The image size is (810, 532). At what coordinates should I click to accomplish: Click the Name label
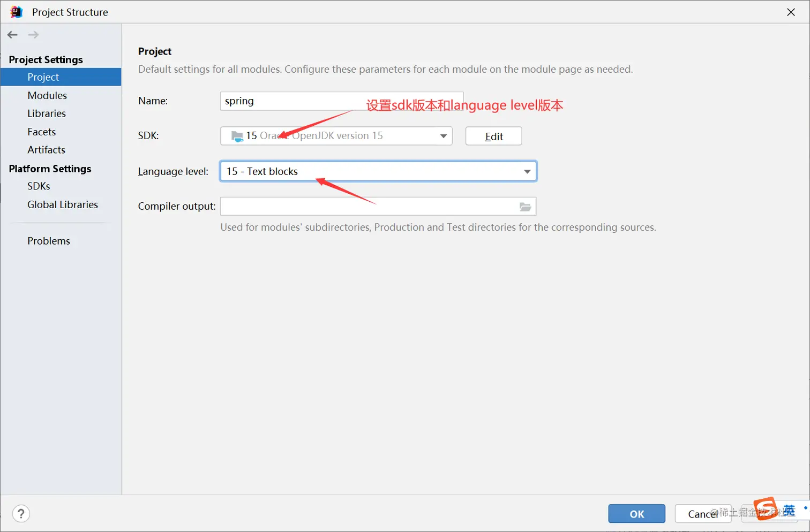pos(153,101)
